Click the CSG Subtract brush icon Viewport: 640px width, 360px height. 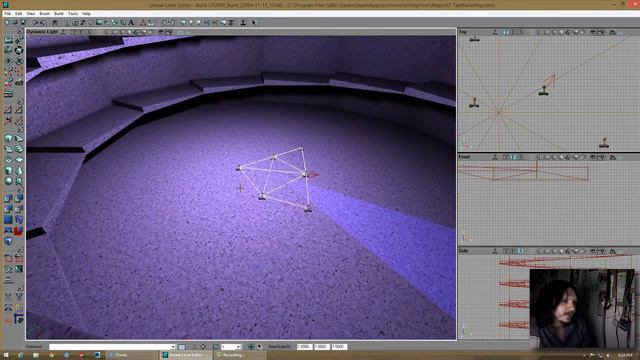coord(19,199)
